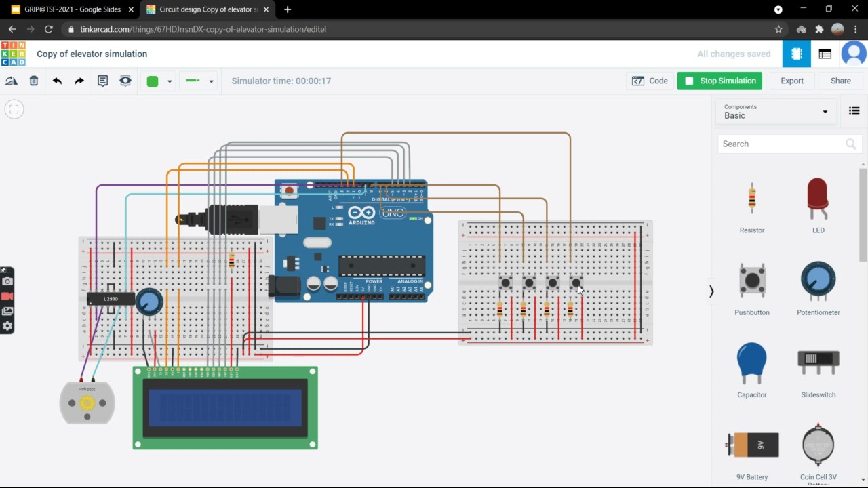Expand the wire color dropdown arrow
Image resolution: width=868 pixels, height=488 pixels.
pyautogui.click(x=170, y=81)
